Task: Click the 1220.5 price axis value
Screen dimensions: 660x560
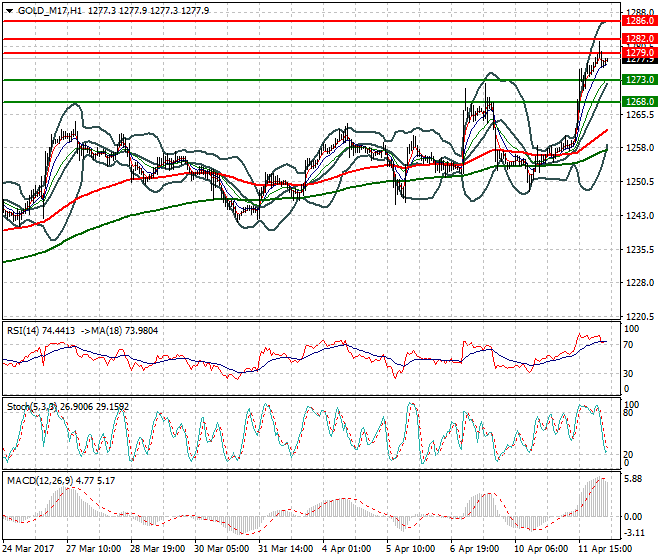Action: pos(640,316)
